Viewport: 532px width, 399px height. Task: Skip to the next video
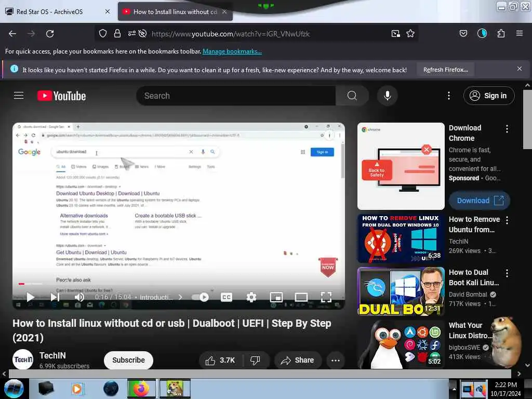(55, 297)
